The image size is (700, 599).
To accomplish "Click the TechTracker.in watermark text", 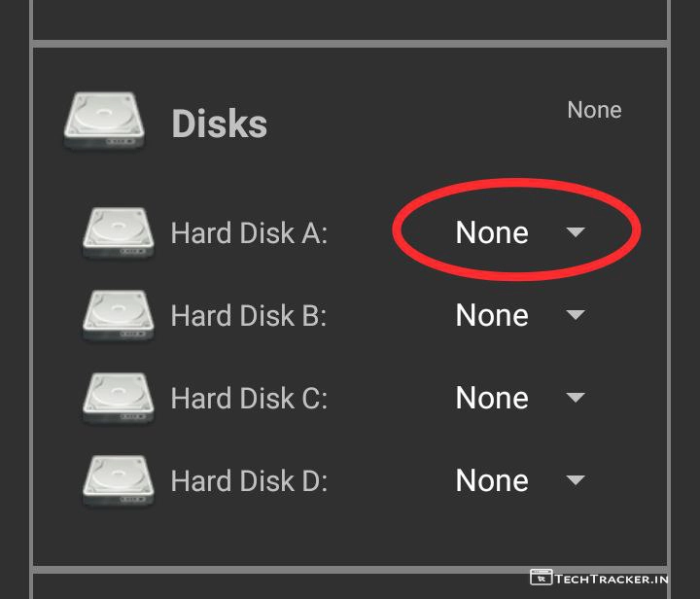I will pyautogui.click(x=612, y=580).
